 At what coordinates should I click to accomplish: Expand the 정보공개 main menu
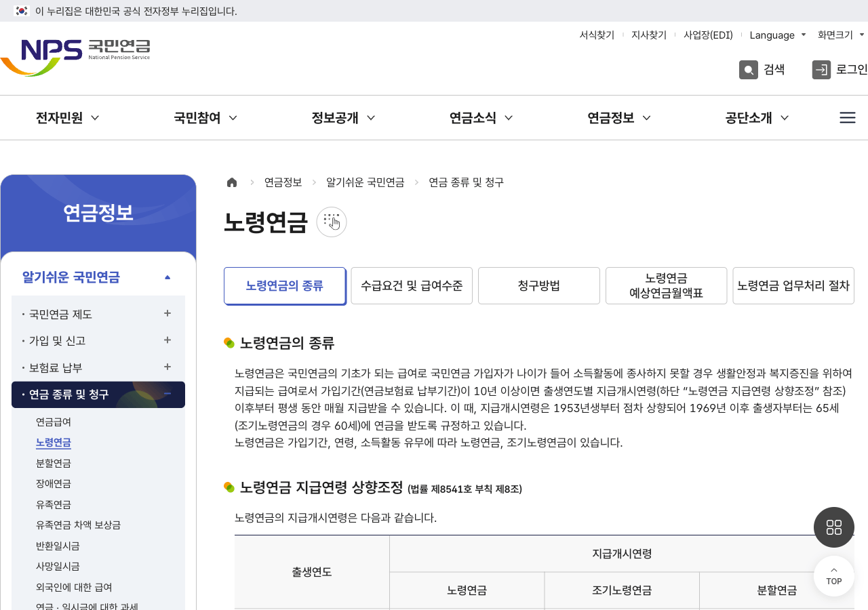point(344,118)
